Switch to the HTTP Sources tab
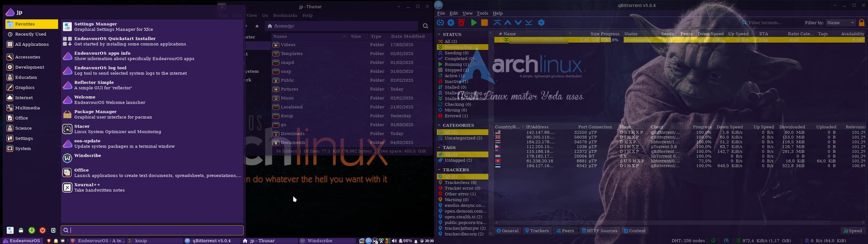 click(599, 231)
